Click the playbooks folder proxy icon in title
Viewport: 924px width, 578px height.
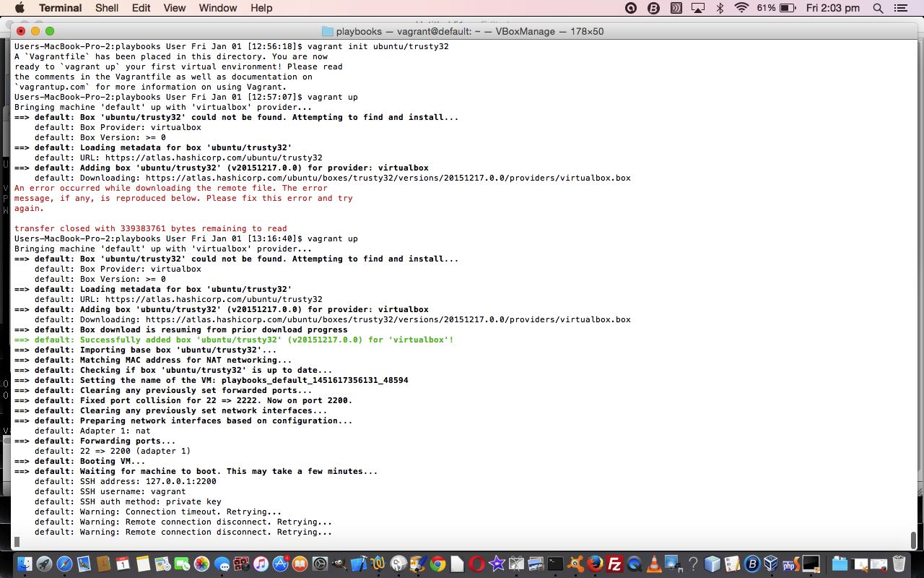328,31
